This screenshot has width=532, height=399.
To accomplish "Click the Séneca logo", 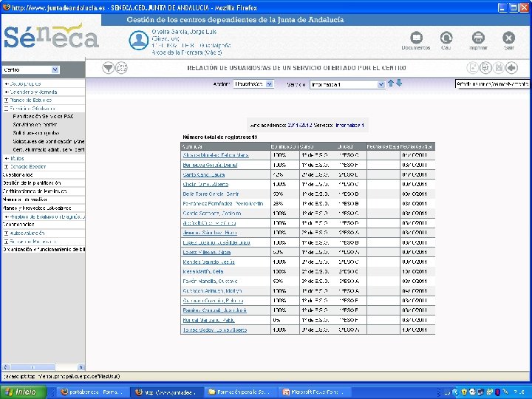I will click(x=51, y=37).
